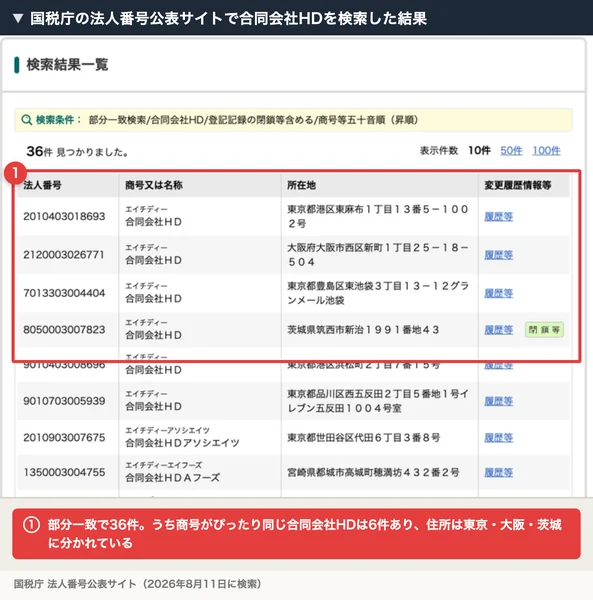
Task: Open 履歴等 for 2010903007675
Action: point(499,437)
